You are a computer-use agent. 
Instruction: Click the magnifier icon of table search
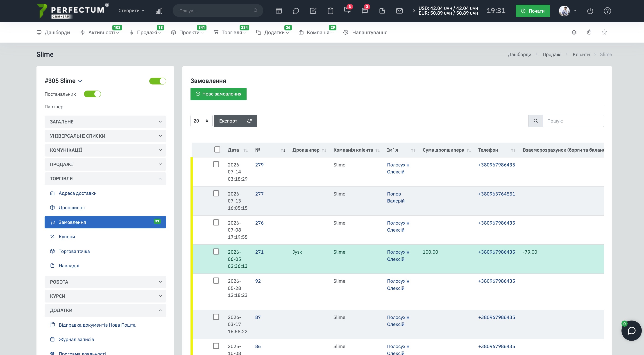pyautogui.click(x=535, y=121)
